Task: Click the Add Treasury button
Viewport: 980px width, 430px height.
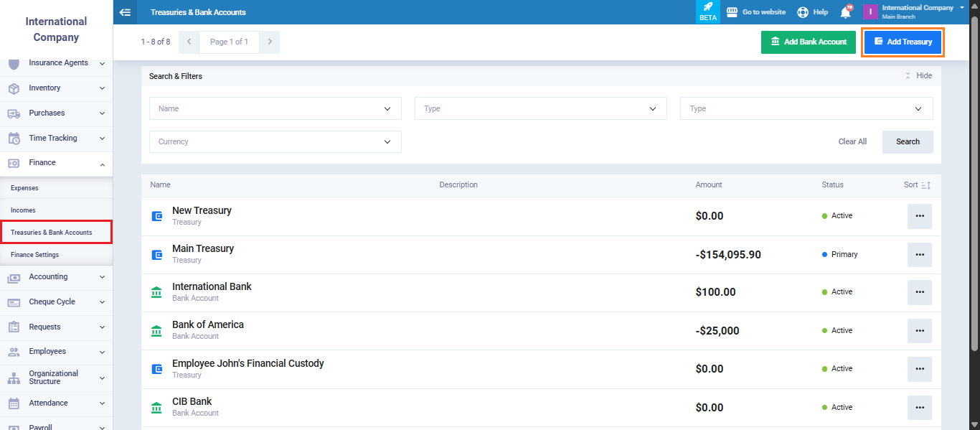Action: [x=903, y=42]
